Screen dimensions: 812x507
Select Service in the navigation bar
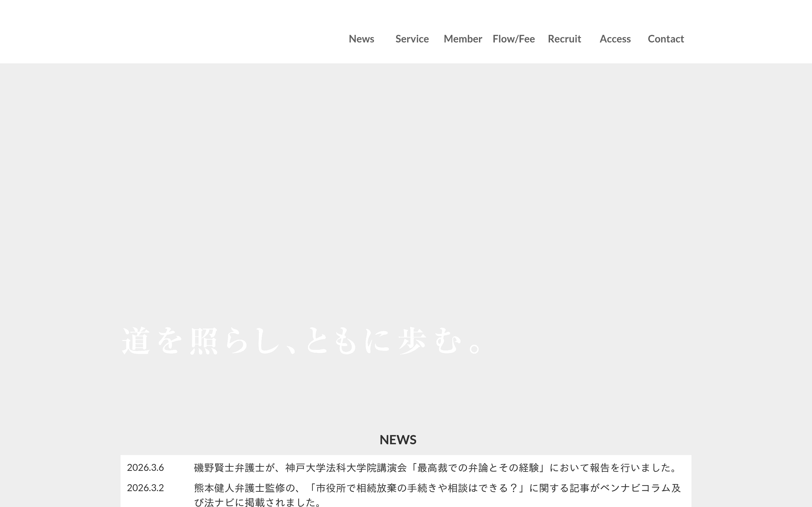pos(412,39)
